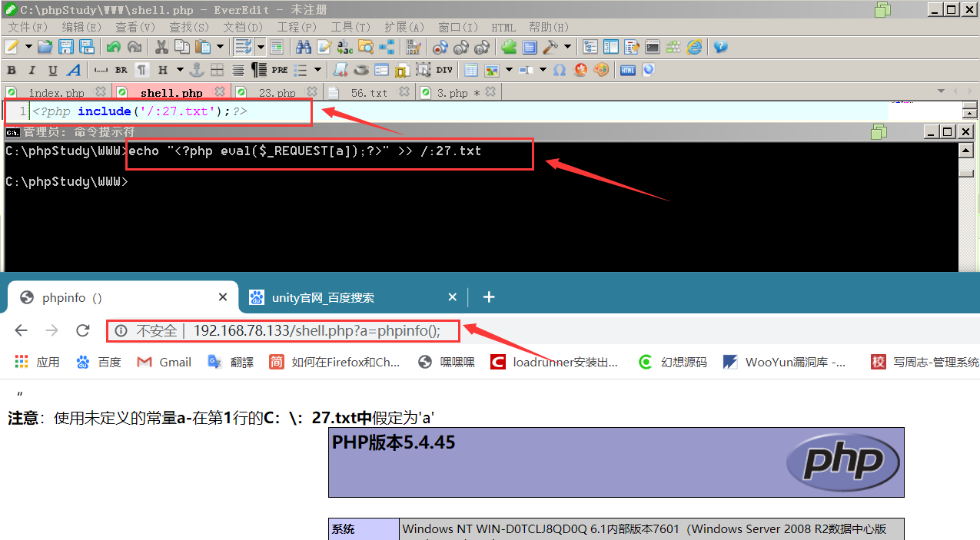Click the Omega special character icon

point(560,70)
